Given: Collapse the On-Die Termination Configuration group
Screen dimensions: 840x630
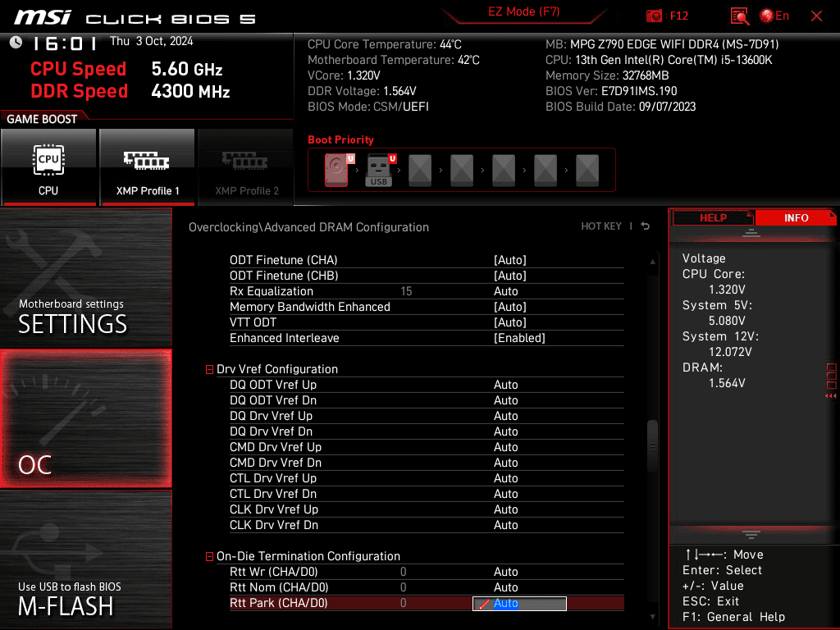Looking at the screenshot, I should pyautogui.click(x=209, y=557).
